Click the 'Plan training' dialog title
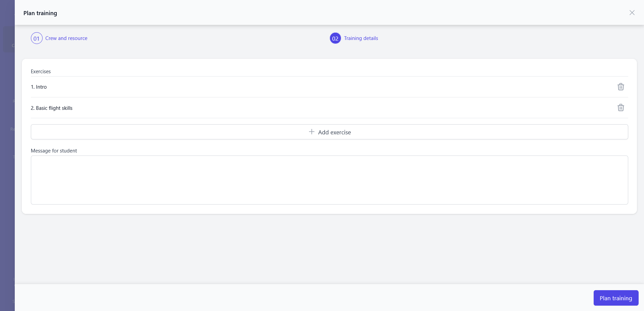Screen dimensions: 644x311 click(x=40, y=13)
